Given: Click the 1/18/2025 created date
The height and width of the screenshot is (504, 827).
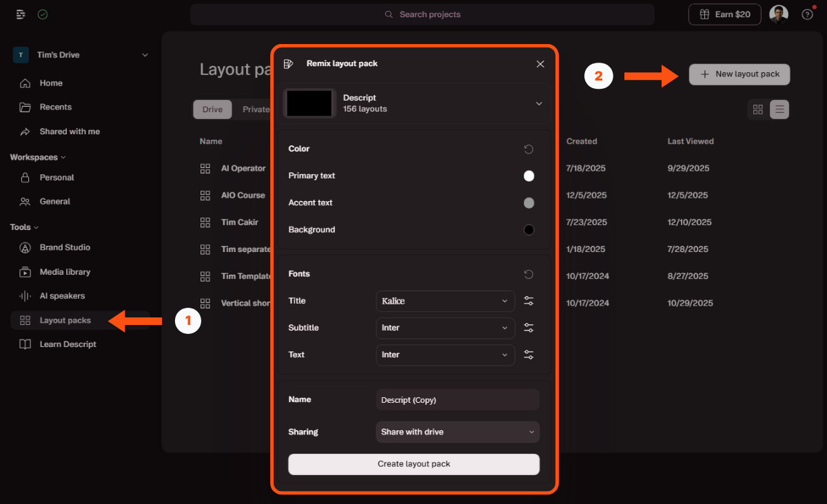Looking at the screenshot, I should click(x=586, y=249).
